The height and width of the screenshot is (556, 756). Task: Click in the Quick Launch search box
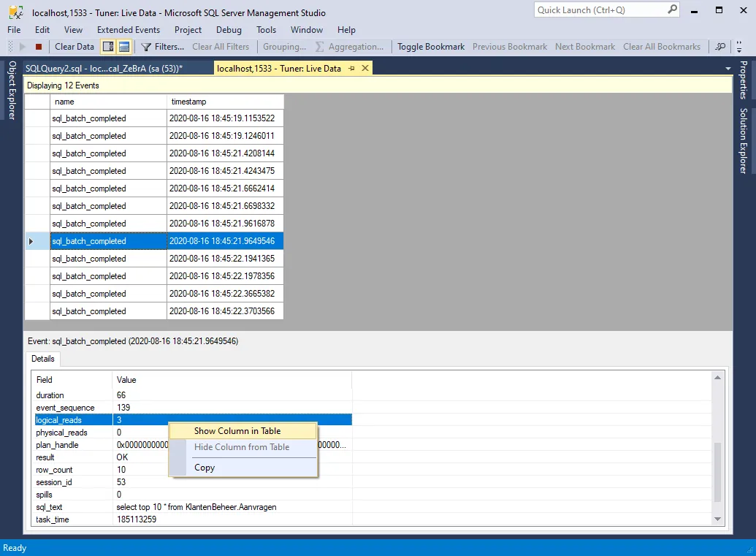(x=600, y=10)
